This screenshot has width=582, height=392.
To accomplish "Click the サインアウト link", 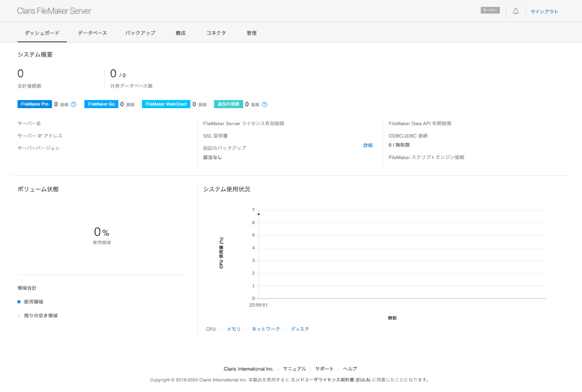I will tap(544, 11).
